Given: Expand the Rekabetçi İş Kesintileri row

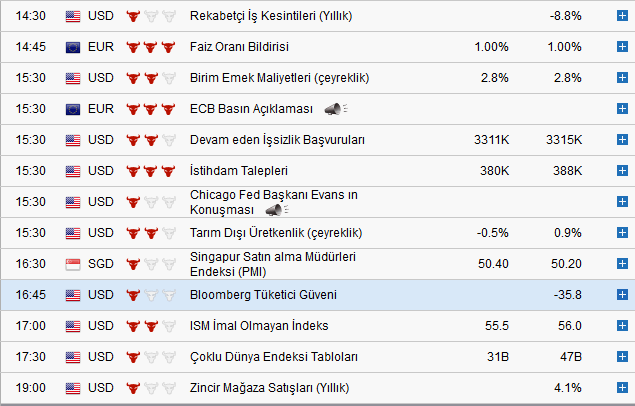Looking at the screenshot, I should pyautogui.click(x=621, y=16).
